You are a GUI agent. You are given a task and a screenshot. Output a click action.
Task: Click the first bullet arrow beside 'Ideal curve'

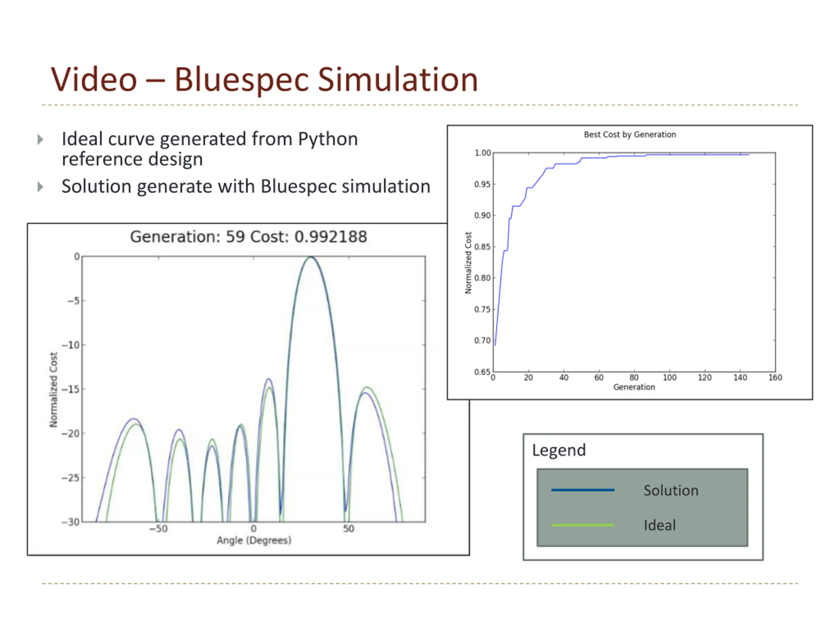[x=40, y=140]
